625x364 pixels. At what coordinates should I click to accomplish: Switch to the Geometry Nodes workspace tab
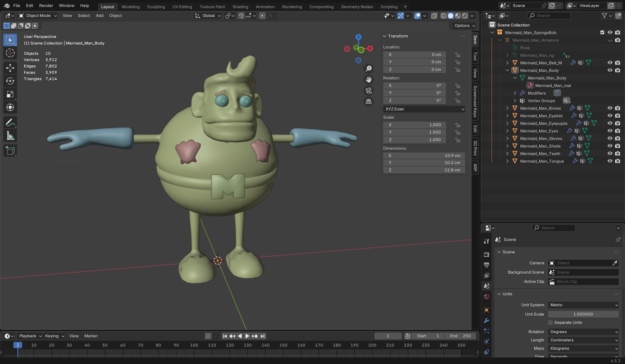coord(357,6)
